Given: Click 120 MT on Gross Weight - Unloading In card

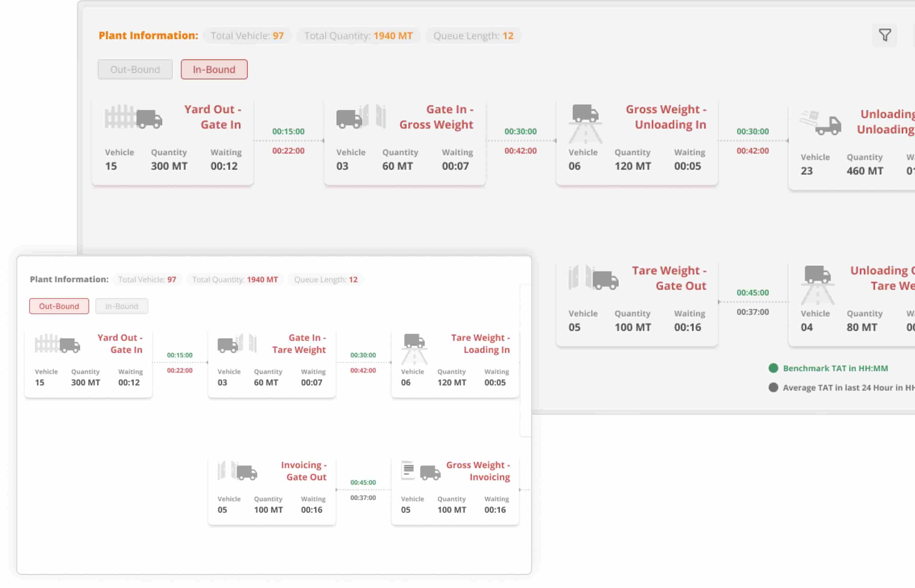Looking at the screenshot, I should tap(633, 166).
